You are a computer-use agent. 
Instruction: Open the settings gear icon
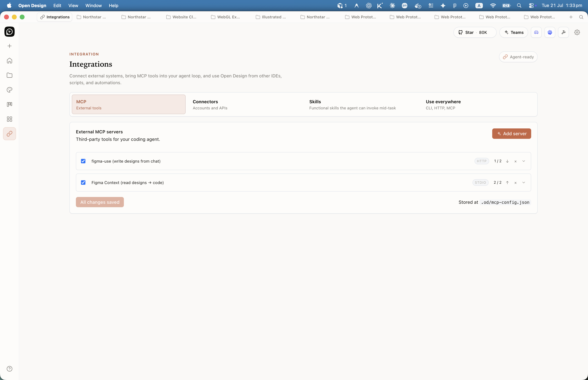click(577, 32)
